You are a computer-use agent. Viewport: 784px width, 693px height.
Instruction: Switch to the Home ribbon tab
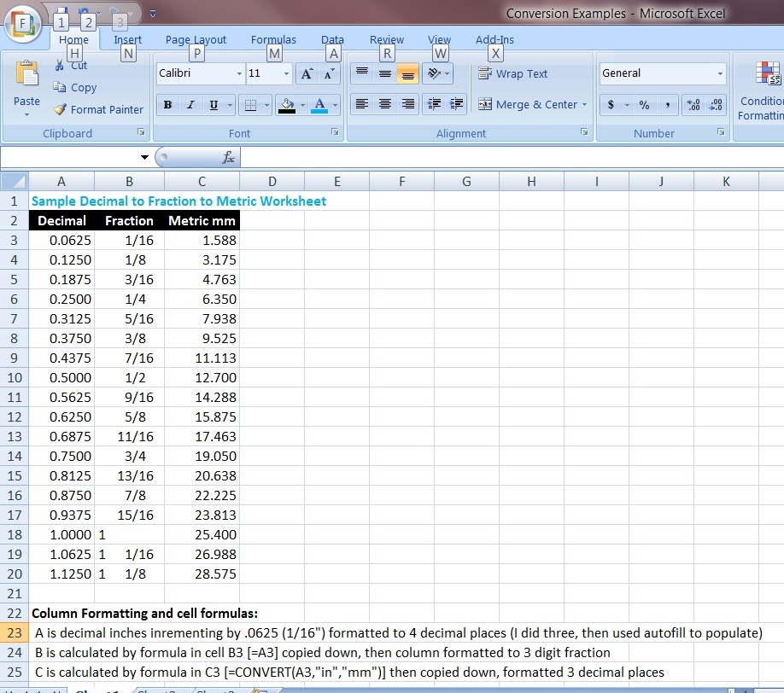73,39
